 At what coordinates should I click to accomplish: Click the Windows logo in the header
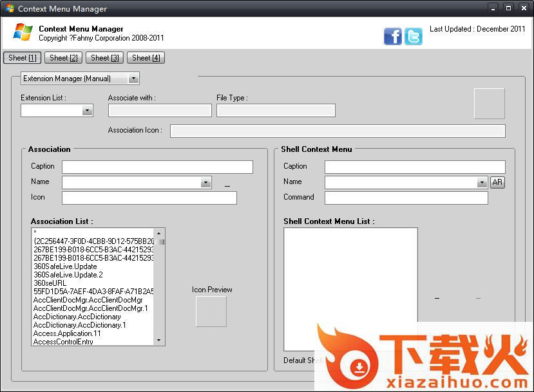[23, 32]
